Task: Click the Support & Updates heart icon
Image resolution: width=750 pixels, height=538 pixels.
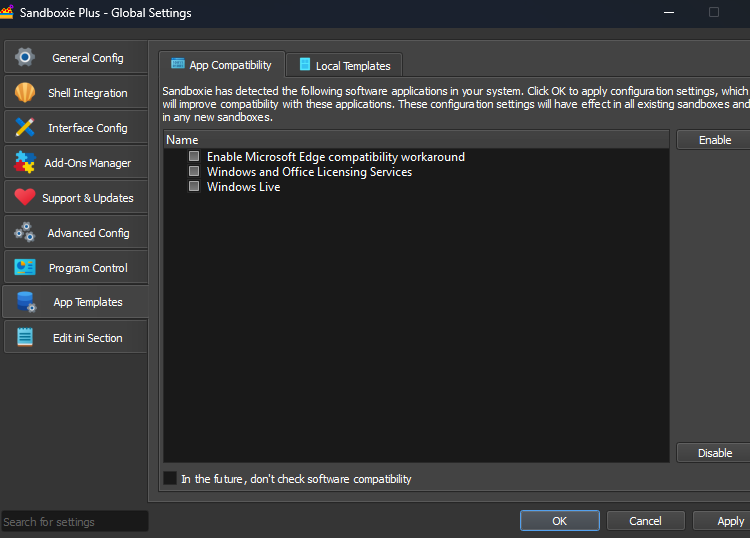Action: pos(24,197)
